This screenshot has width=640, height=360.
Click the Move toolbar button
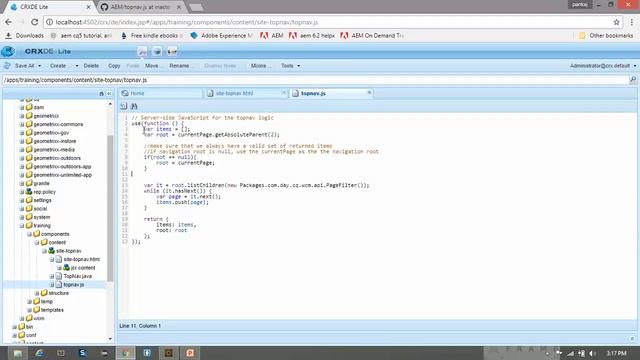(x=153, y=65)
